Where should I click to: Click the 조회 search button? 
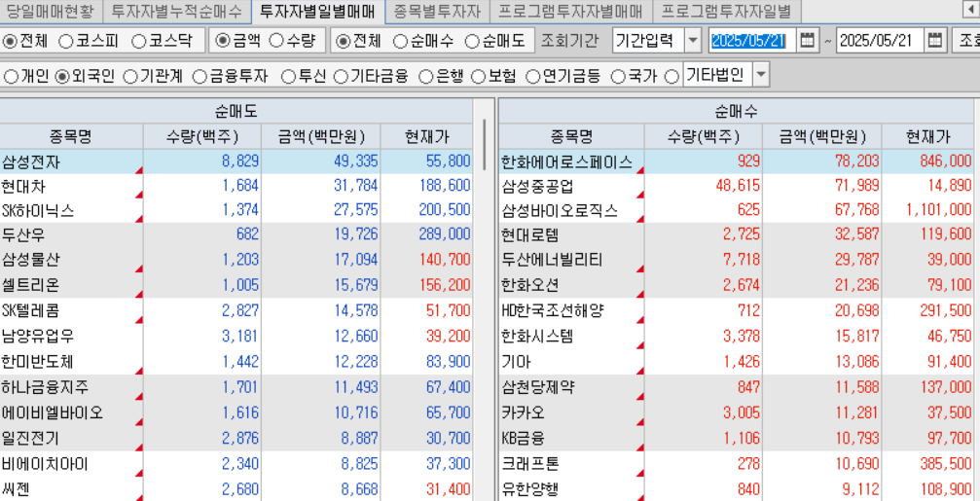point(966,41)
